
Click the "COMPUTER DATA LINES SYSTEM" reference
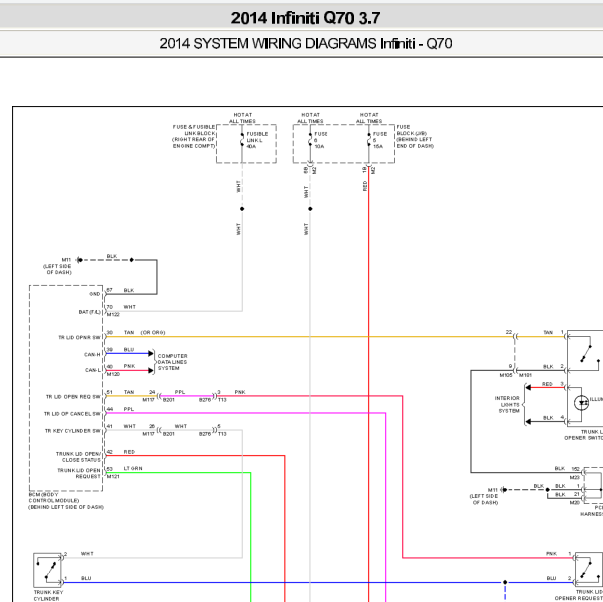(172, 362)
